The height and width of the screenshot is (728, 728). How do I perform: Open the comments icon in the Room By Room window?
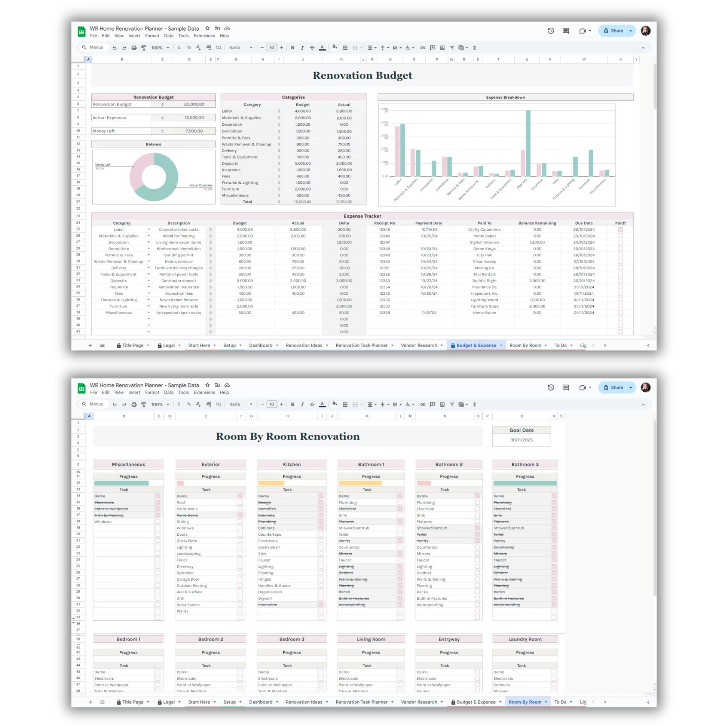pos(566,387)
